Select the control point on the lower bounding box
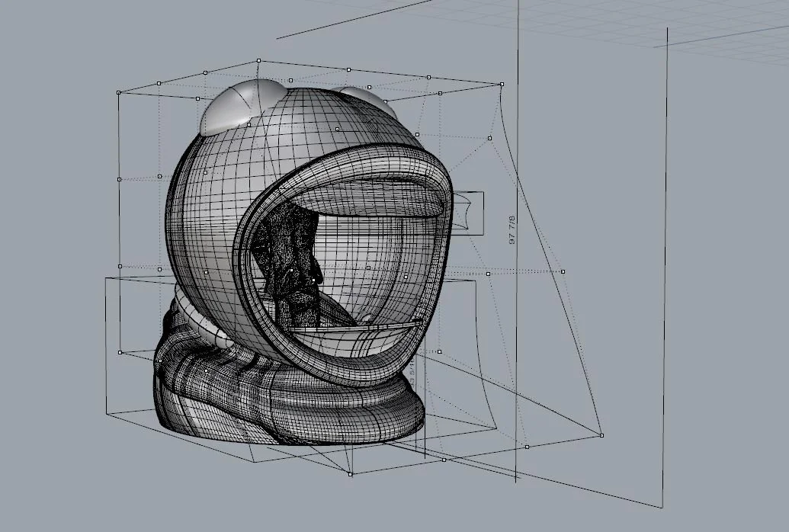The height and width of the screenshot is (532, 789). pyautogui.click(x=444, y=459)
